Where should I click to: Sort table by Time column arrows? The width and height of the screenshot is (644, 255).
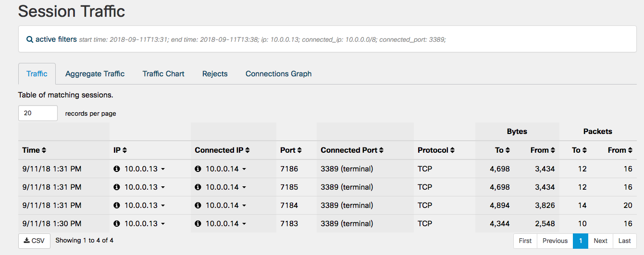44,150
